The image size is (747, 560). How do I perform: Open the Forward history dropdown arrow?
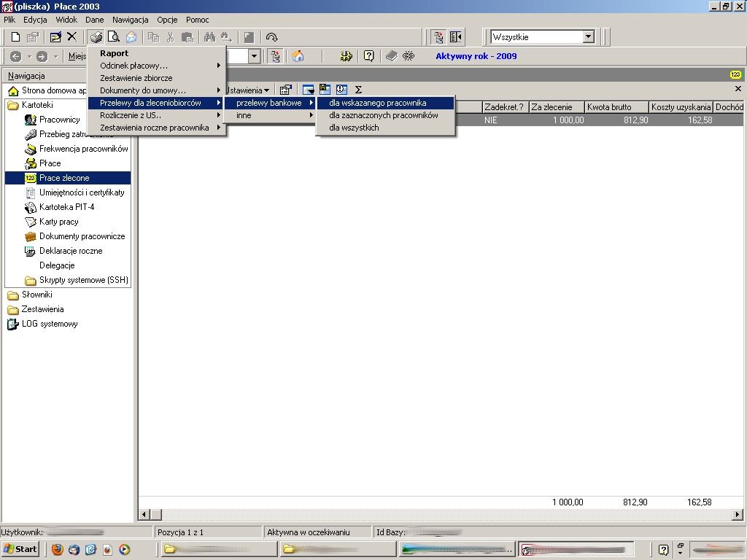[55, 56]
